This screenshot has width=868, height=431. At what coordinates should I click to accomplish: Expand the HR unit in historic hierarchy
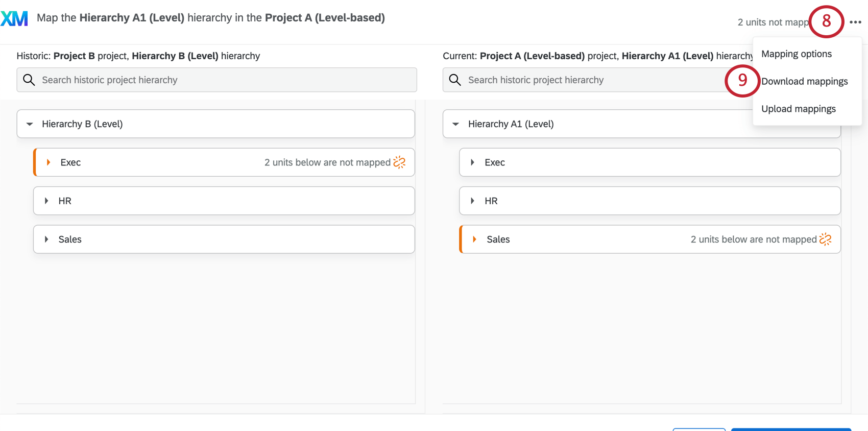click(47, 201)
